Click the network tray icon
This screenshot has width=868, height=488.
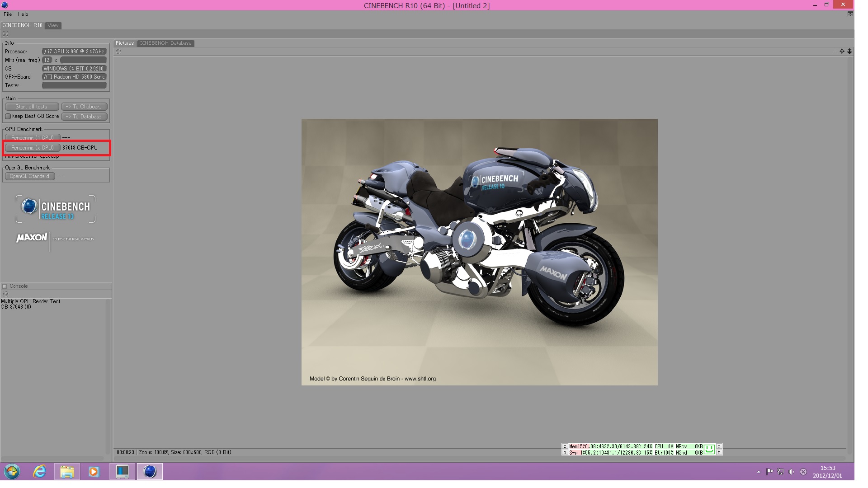(x=780, y=472)
